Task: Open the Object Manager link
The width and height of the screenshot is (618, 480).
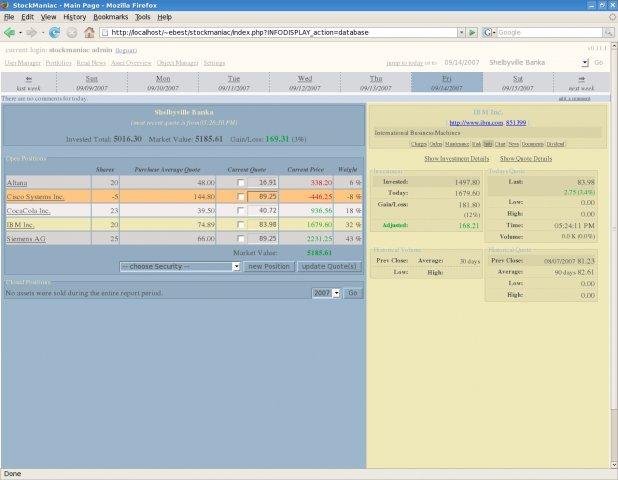Action: (x=177, y=63)
